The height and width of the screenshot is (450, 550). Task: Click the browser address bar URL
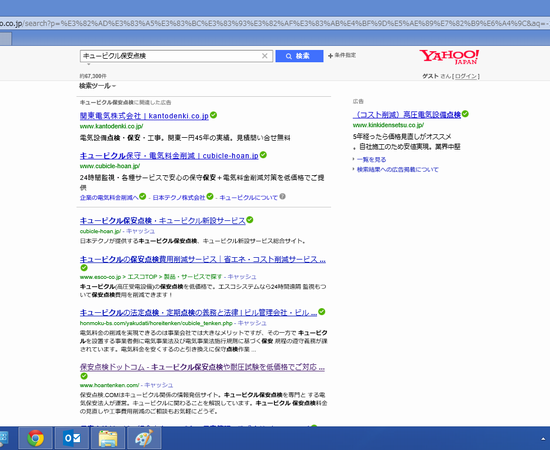click(x=275, y=23)
